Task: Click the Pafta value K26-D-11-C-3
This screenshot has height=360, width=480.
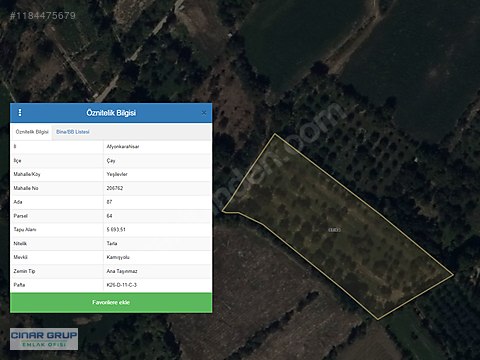Action: pyautogui.click(x=122, y=285)
